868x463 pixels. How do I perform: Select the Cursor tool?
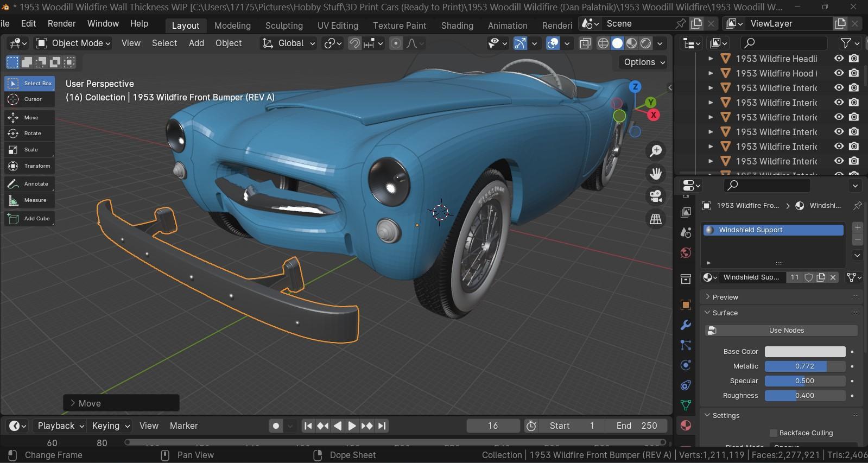(30, 99)
